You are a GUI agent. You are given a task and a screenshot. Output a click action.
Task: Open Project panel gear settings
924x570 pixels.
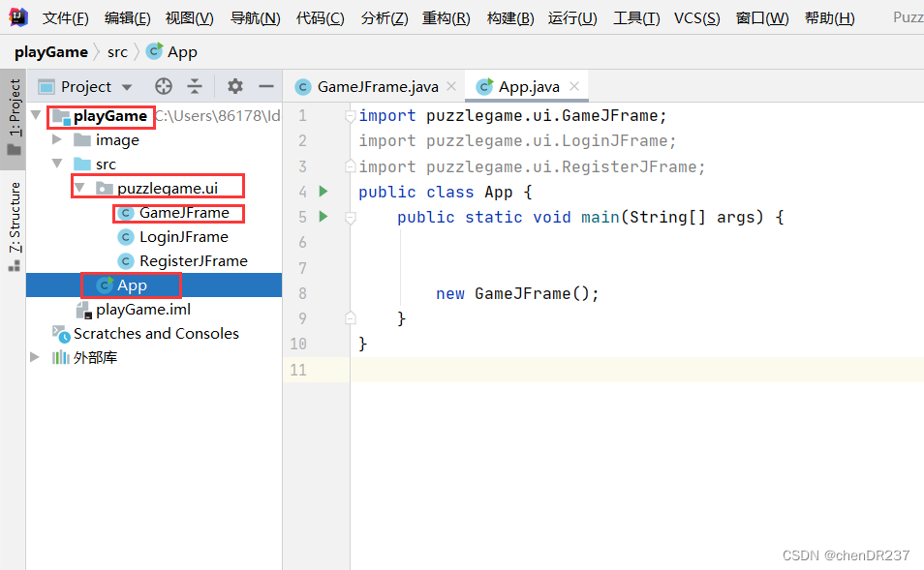pyautogui.click(x=235, y=86)
